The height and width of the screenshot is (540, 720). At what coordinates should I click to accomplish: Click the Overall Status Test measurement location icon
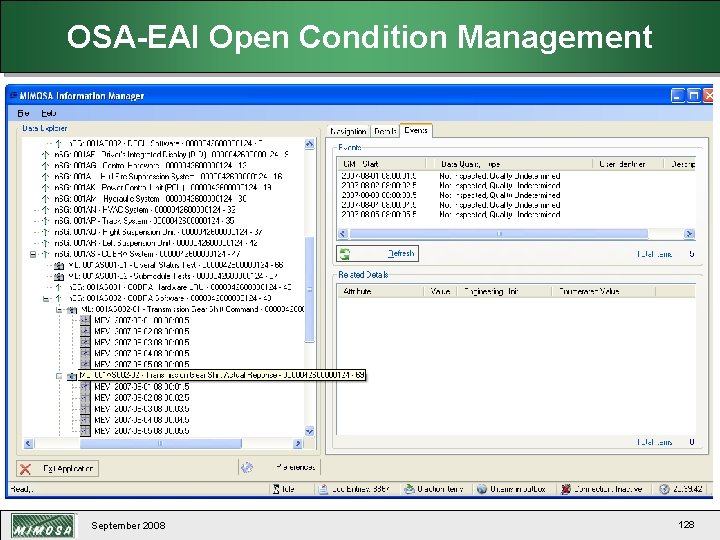[x=59, y=265]
